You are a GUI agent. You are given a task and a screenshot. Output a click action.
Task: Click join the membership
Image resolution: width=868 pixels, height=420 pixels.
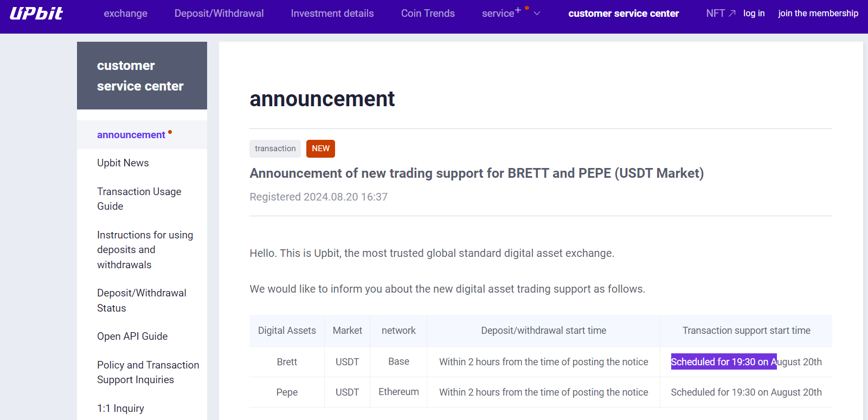click(x=818, y=14)
